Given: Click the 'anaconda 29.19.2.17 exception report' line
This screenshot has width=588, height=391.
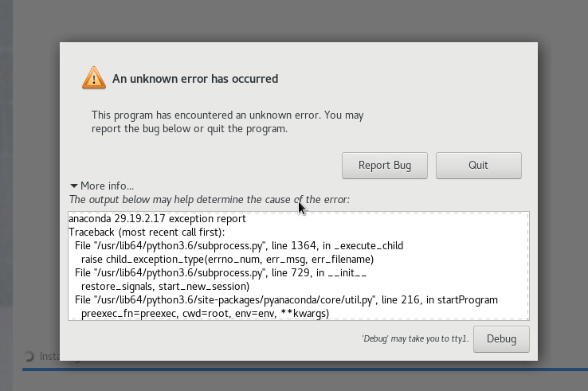Looking at the screenshot, I should [x=157, y=218].
